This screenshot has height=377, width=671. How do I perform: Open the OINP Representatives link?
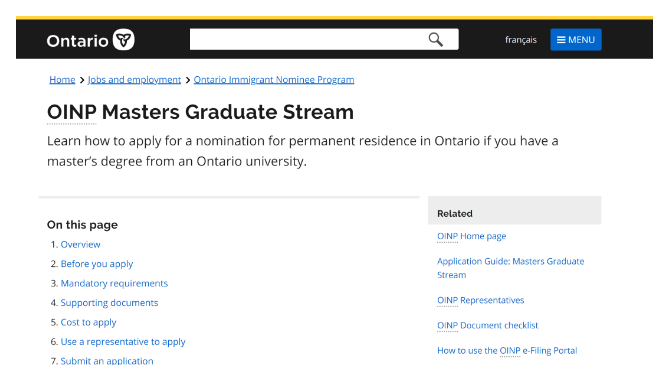pos(481,300)
